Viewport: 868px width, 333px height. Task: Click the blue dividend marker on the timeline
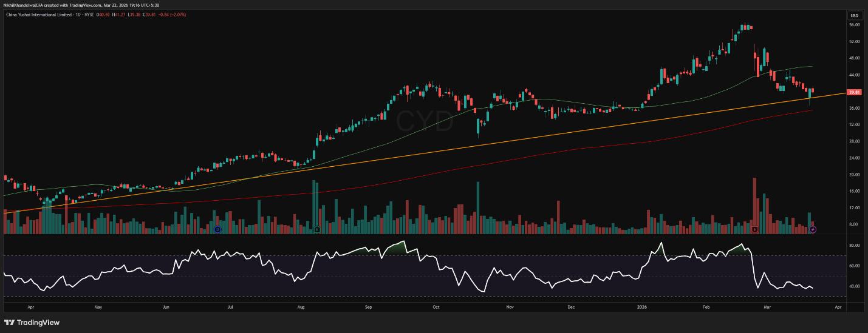click(x=217, y=229)
